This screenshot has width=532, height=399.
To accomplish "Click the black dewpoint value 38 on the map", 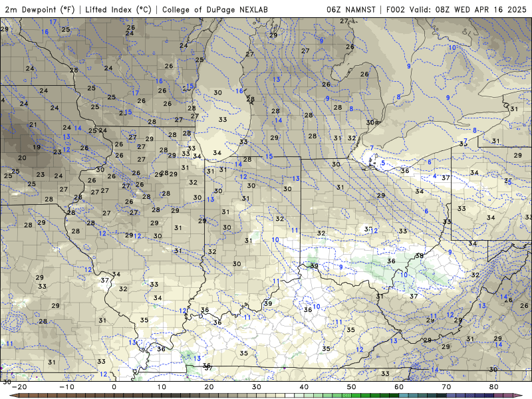I will [420, 255].
